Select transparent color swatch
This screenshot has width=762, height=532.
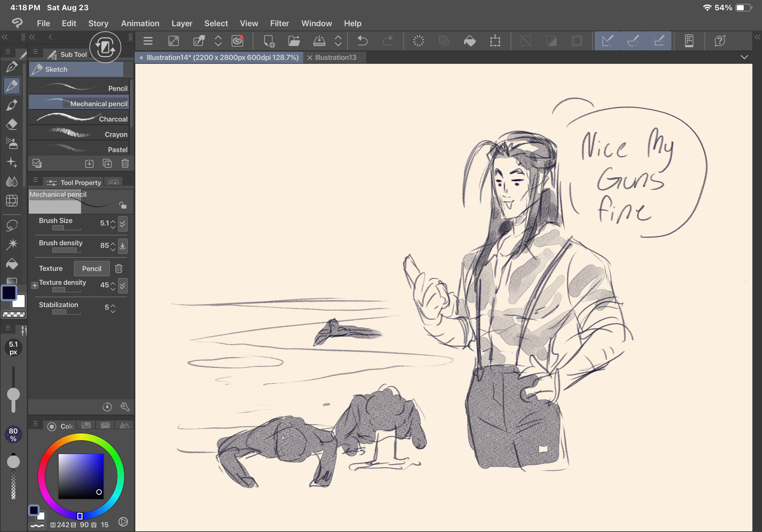[x=14, y=315]
